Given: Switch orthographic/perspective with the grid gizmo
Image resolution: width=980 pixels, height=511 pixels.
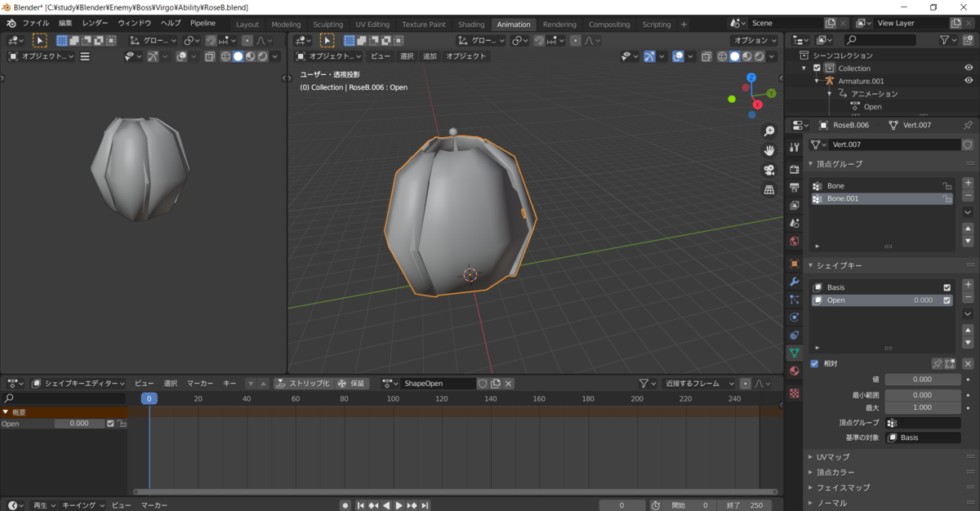Looking at the screenshot, I should [769, 189].
